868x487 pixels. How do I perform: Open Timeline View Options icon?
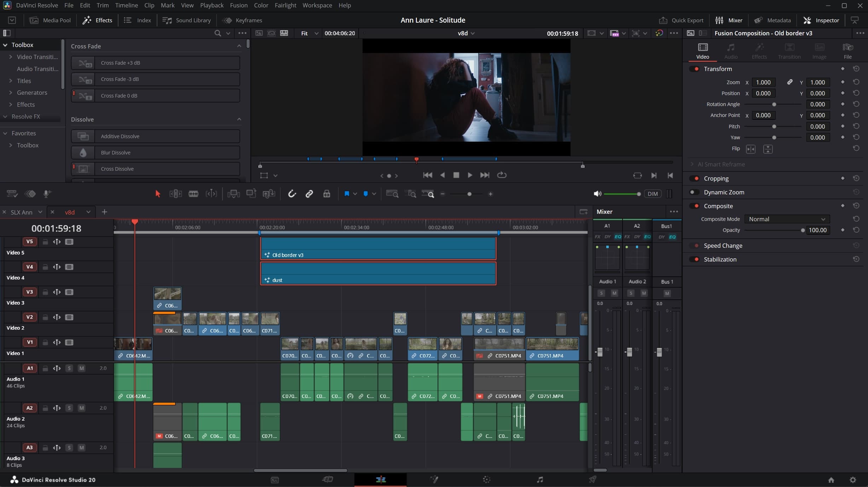coord(12,194)
